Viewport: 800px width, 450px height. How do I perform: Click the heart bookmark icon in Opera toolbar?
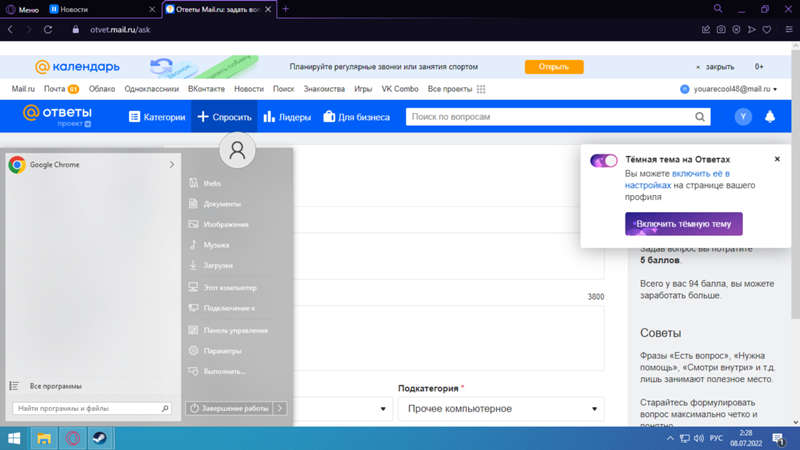[x=767, y=30]
